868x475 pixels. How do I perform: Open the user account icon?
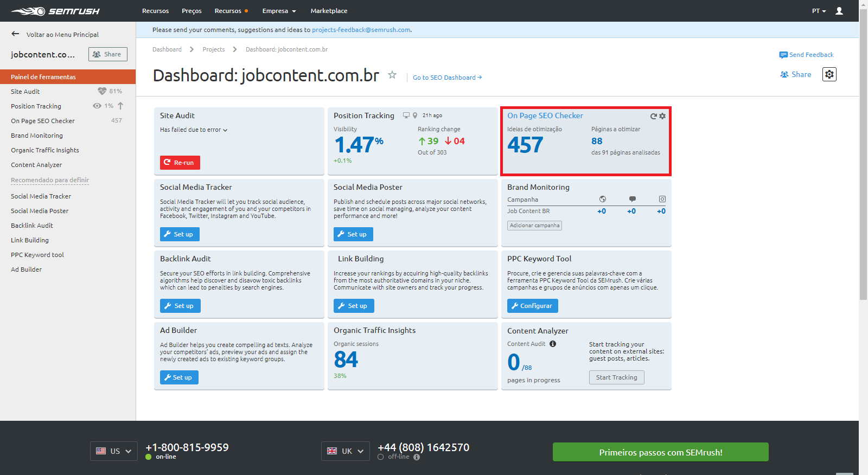coord(839,11)
